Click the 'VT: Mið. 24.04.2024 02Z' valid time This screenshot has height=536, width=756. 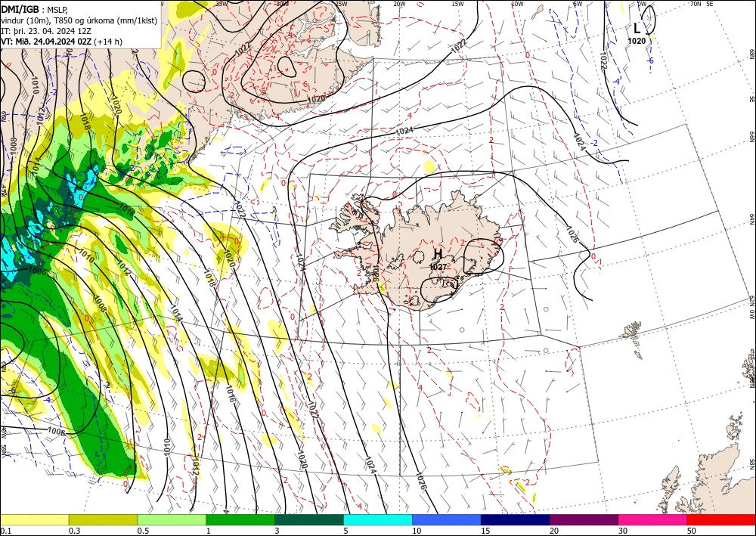tap(46, 42)
